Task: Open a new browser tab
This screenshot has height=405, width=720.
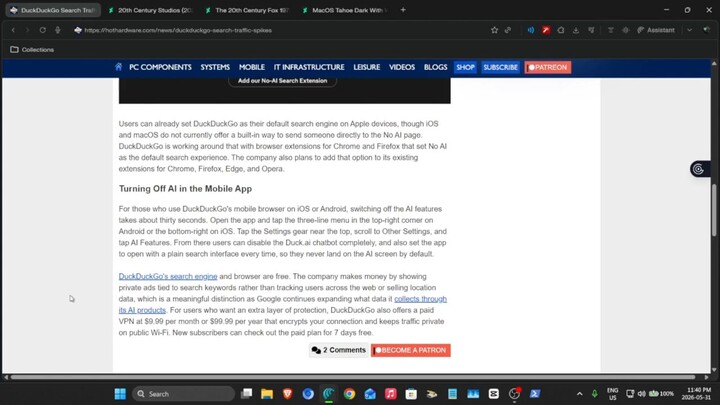Action: click(x=403, y=10)
